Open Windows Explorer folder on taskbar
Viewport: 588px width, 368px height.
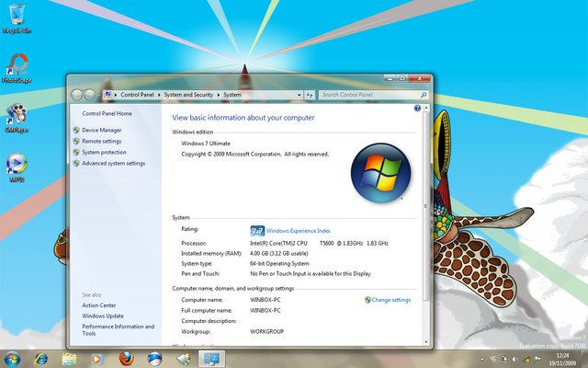pyautogui.click(x=69, y=359)
